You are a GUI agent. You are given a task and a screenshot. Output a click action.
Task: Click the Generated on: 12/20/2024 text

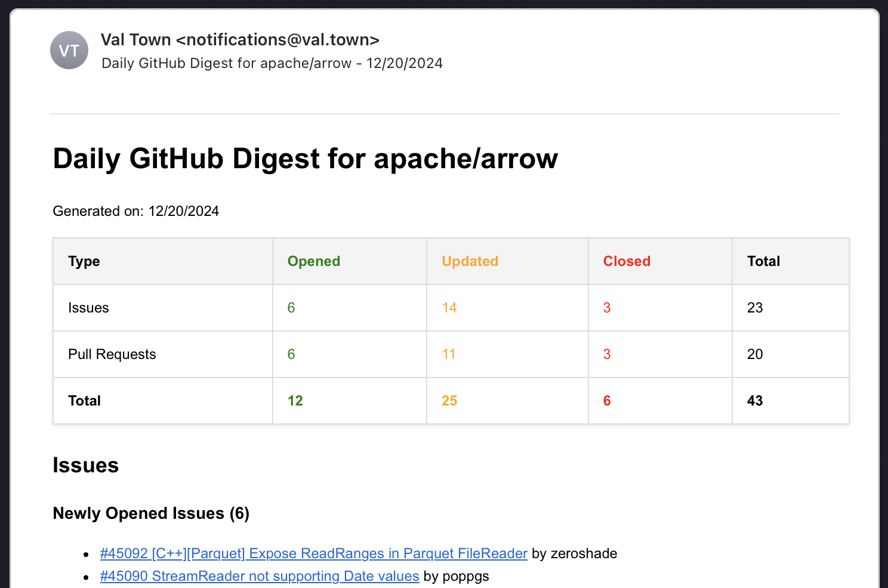tap(136, 211)
